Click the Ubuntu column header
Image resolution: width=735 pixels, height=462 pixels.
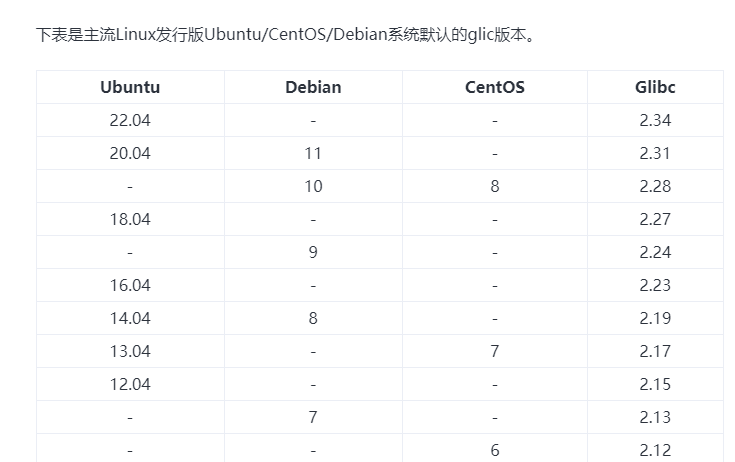pyautogui.click(x=130, y=87)
